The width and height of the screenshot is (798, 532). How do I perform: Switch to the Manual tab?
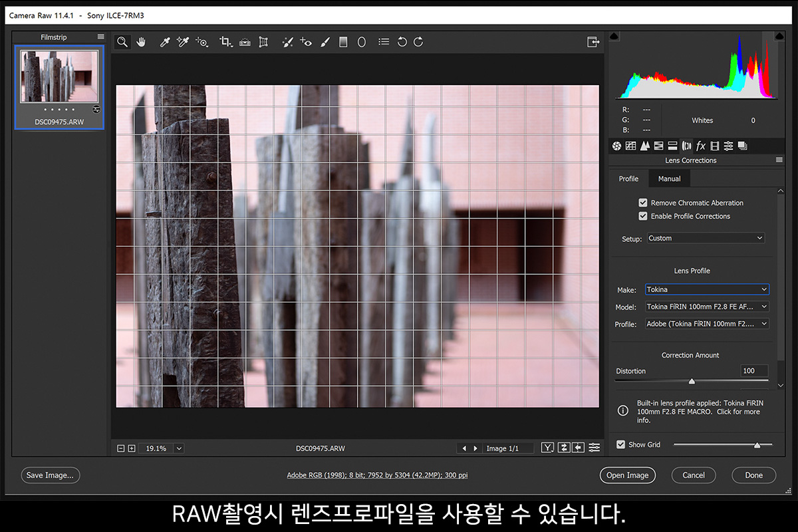coord(669,179)
